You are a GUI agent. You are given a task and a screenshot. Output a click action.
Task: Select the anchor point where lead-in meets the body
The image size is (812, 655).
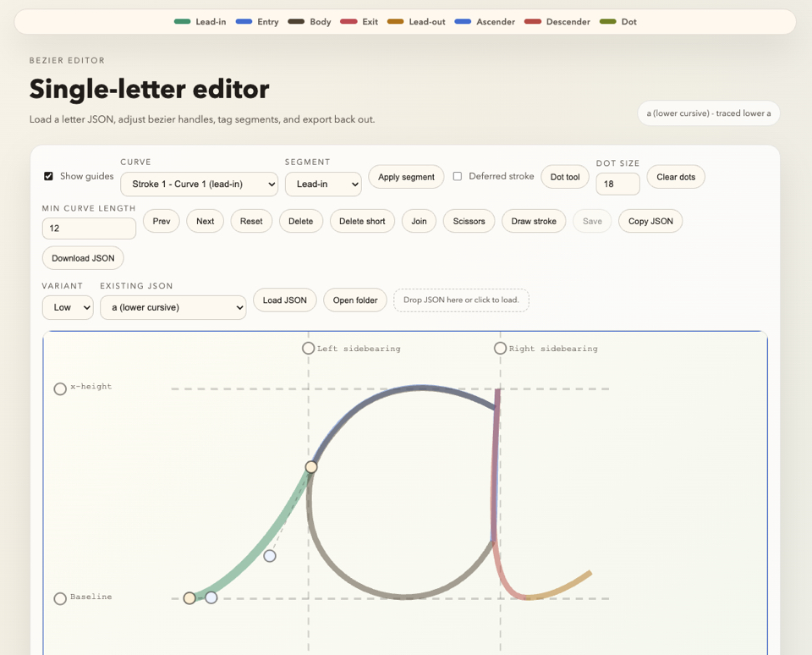[310, 467]
